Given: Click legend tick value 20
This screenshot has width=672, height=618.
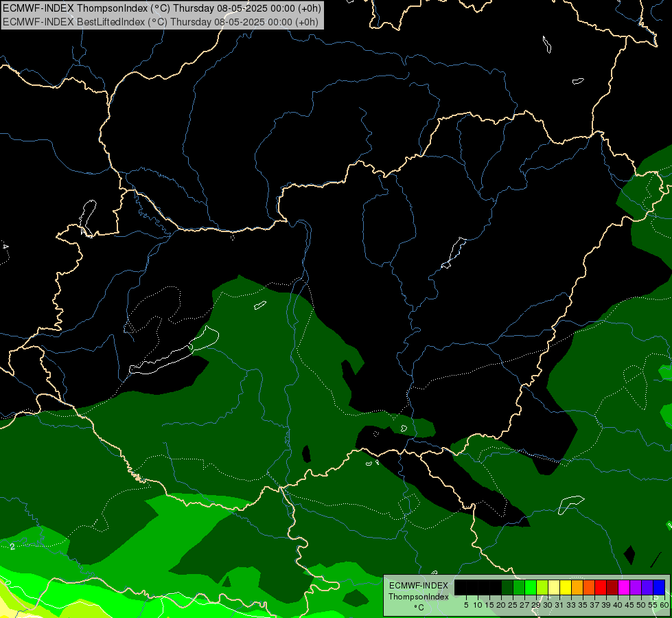Looking at the screenshot, I should (501, 605).
